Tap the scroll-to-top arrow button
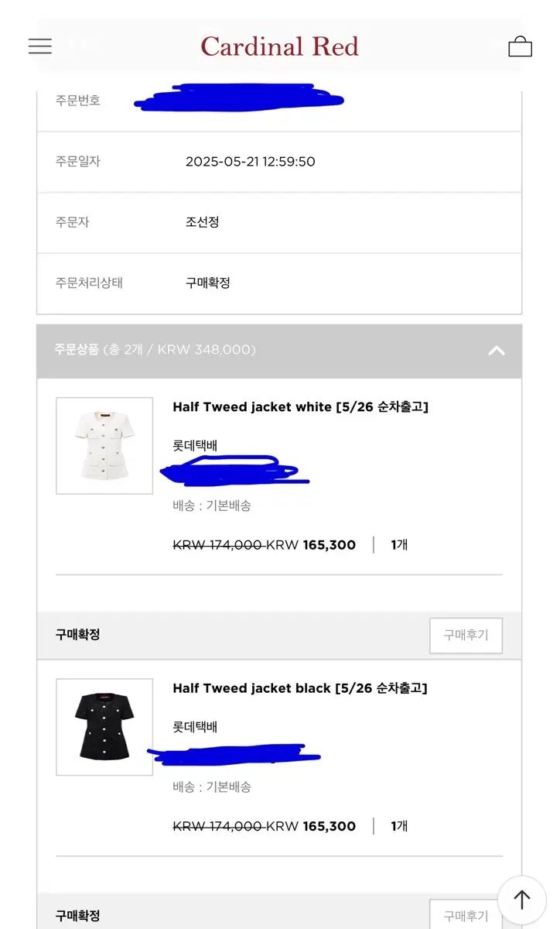 522,900
